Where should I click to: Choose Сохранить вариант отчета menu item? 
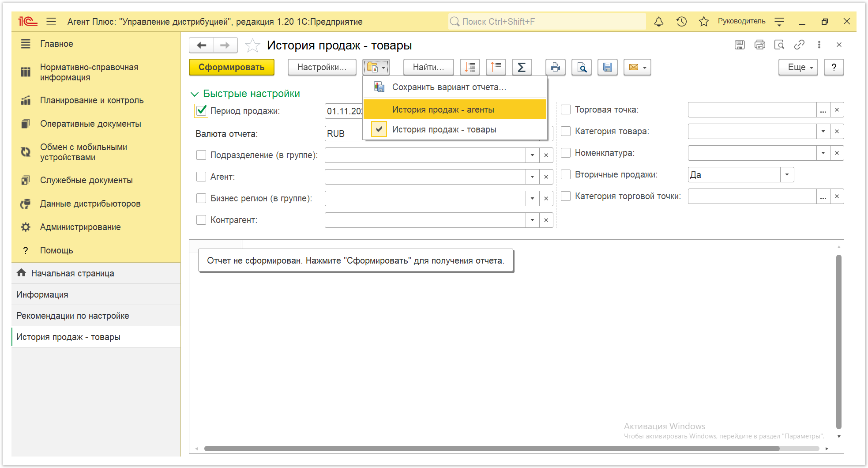pos(455,87)
